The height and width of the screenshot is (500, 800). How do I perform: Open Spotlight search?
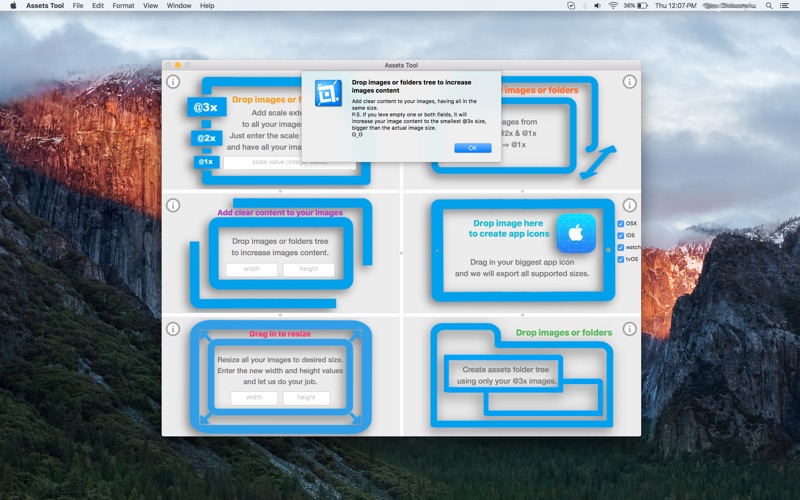[769, 6]
